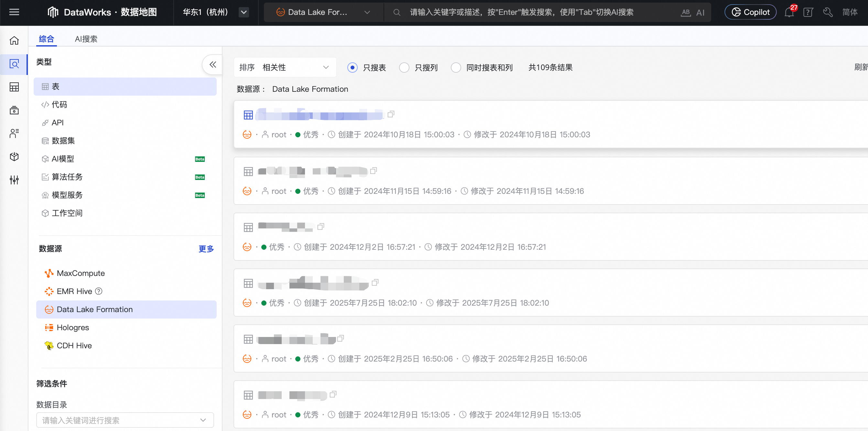Viewport: 868px width, 431px height.
Task: Select the 同时搜表和列 radio option
Action: [x=456, y=68]
